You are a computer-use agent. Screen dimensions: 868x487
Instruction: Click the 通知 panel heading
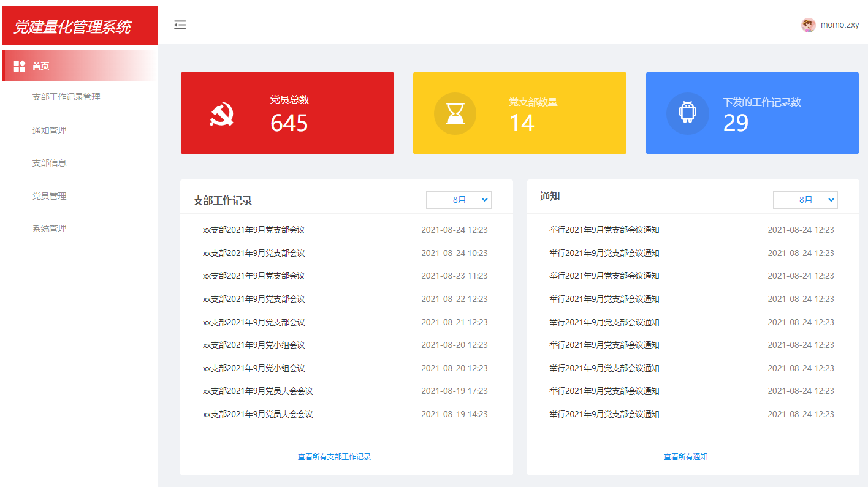click(550, 196)
